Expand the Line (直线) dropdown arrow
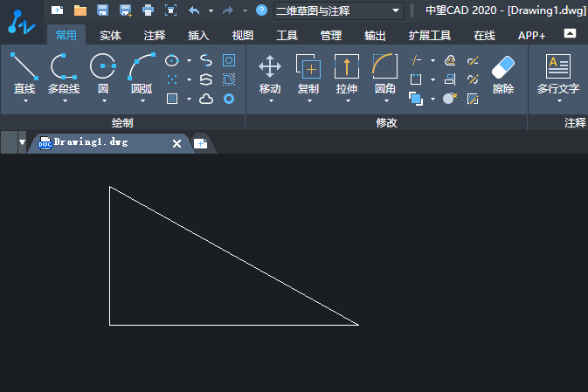The width and height of the screenshot is (588, 392). pos(25,100)
